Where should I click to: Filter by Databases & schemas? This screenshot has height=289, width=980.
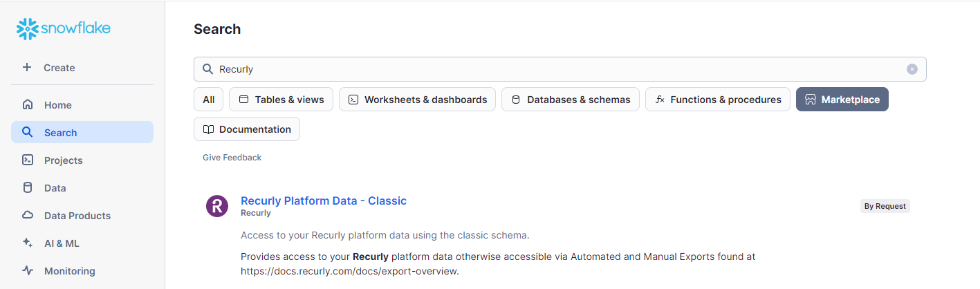tap(571, 100)
